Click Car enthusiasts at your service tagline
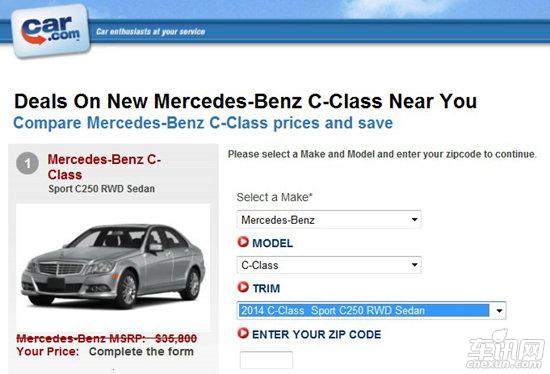The image size is (550, 374). [x=150, y=32]
